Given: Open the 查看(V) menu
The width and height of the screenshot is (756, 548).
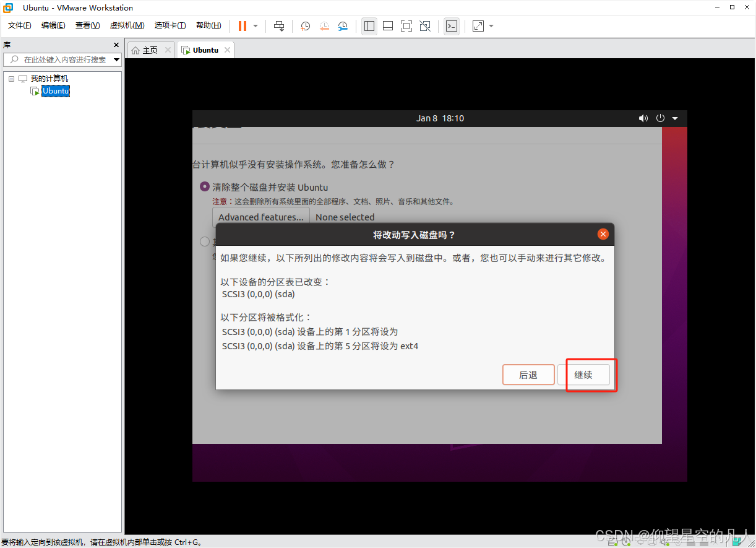Looking at the screenshot, I should click(x=87, y=25).
